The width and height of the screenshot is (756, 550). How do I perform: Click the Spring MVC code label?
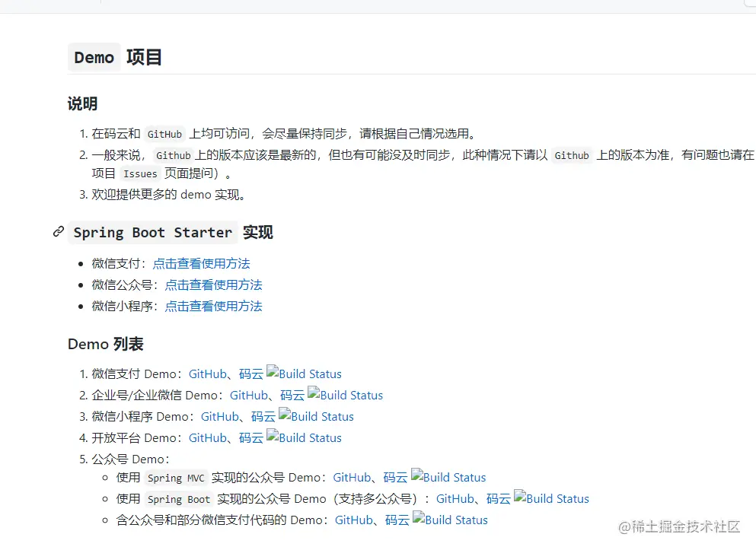coord(176,478)
